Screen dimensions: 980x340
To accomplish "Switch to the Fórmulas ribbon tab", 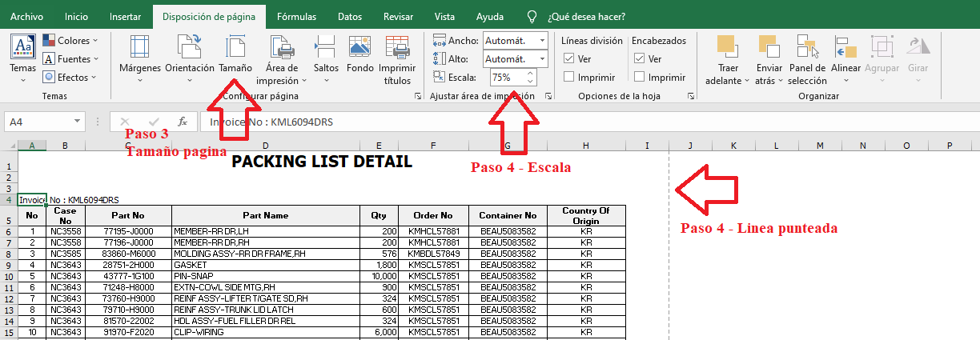I will coord(296,16).
